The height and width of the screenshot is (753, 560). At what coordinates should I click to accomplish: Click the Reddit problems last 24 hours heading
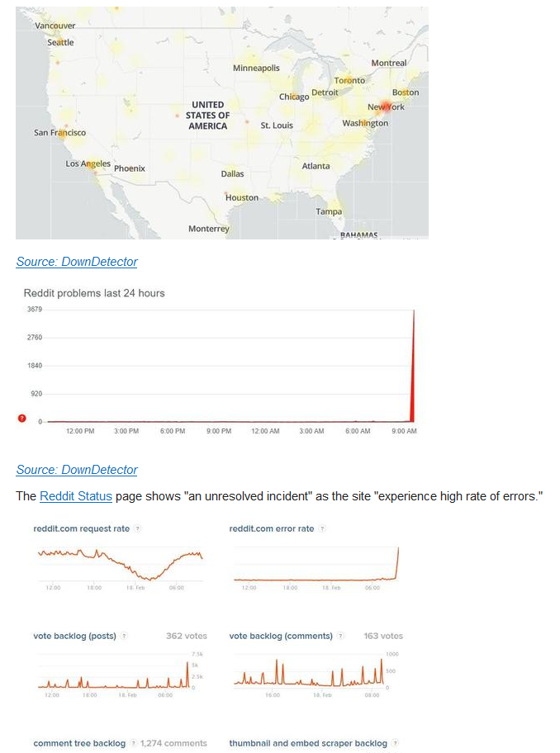[x=93, y=293]
